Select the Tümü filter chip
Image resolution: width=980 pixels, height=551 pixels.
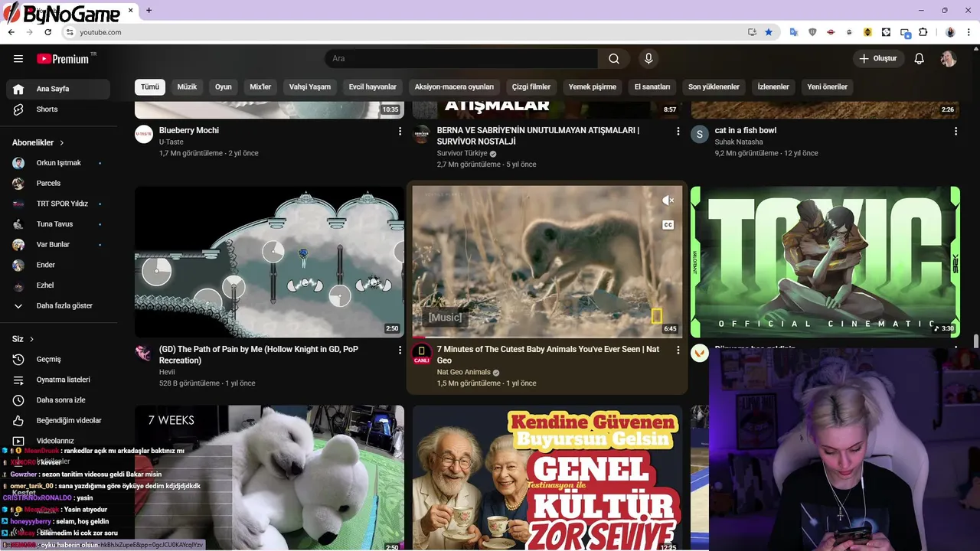tap(150, 86)
